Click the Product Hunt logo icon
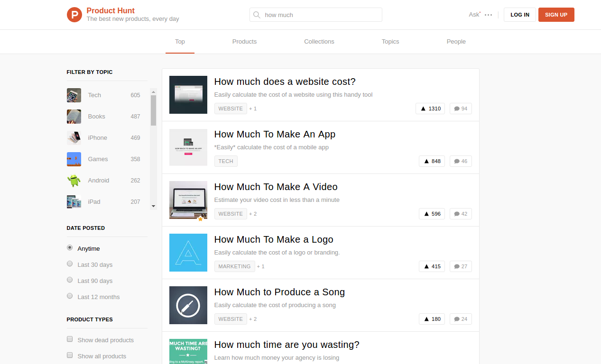This screenshot has width=601, height=364. point(74,15)
